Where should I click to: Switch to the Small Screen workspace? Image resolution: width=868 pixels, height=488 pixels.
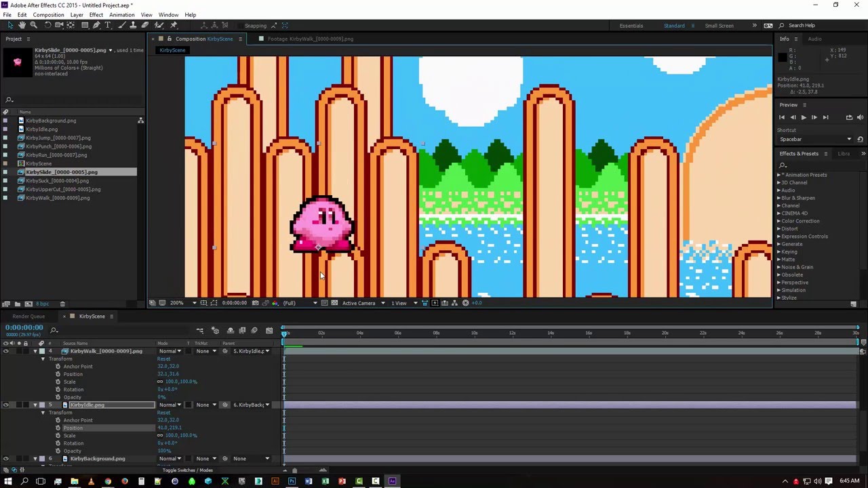point(719,26)
